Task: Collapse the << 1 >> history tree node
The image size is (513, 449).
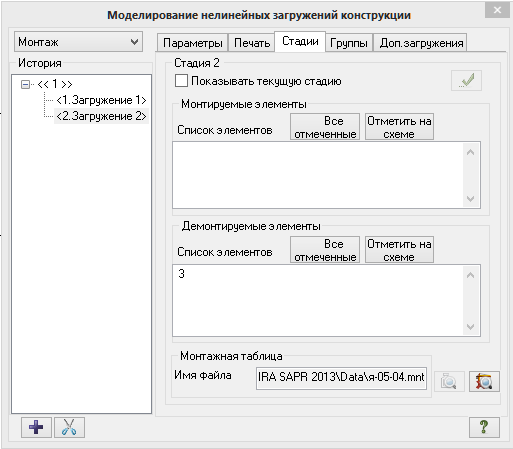Action: click(x=25, y=84)
